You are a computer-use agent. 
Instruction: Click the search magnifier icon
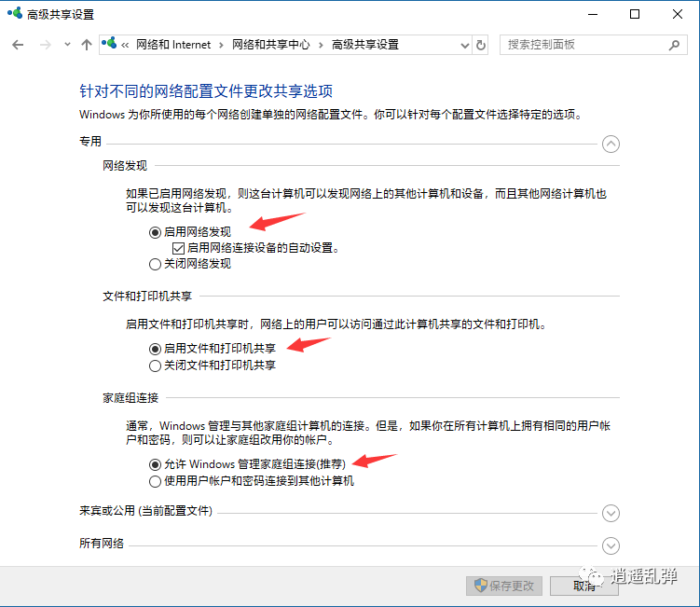click(674, 45)
